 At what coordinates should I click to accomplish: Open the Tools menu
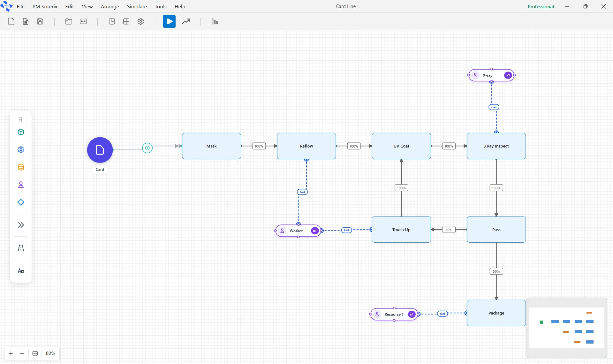coord(161,6)
